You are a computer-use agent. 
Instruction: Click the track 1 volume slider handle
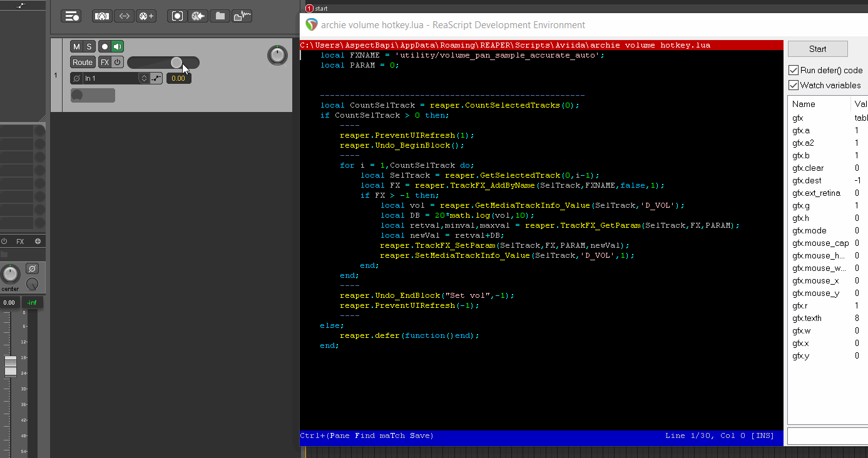click(x=176, y=63)
